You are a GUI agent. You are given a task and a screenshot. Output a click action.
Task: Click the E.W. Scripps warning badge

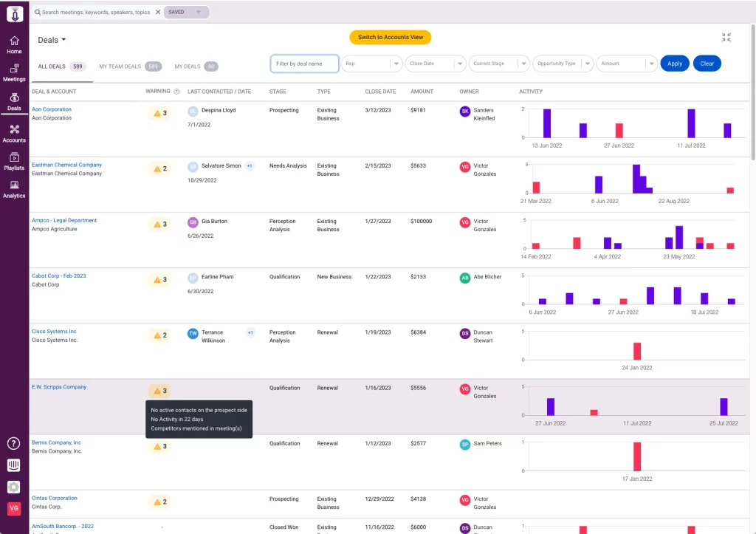(159, 391)
